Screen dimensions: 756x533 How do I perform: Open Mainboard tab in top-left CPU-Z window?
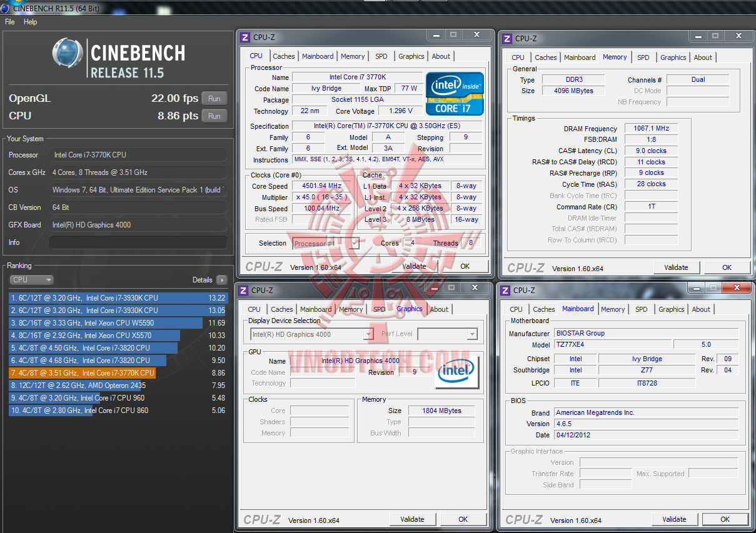coord(318,56)
